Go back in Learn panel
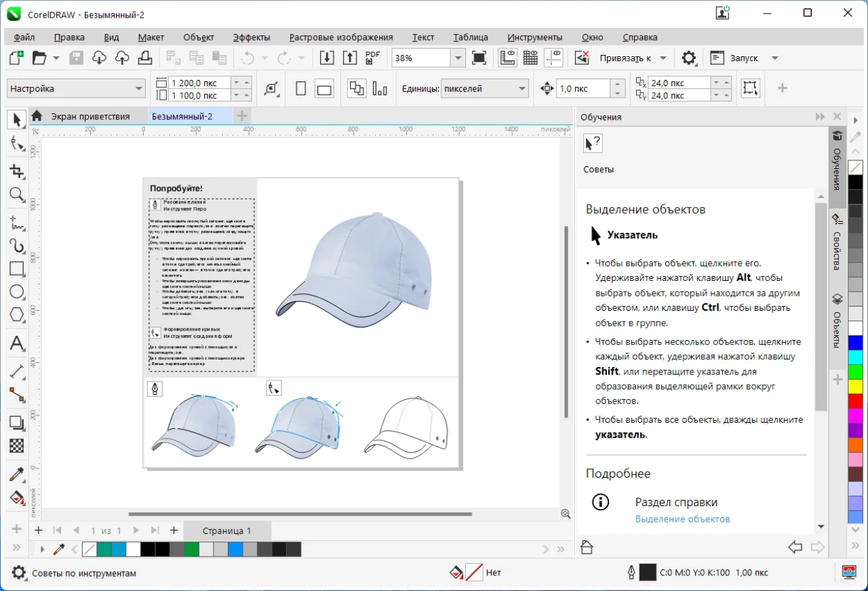 [795, 547]
